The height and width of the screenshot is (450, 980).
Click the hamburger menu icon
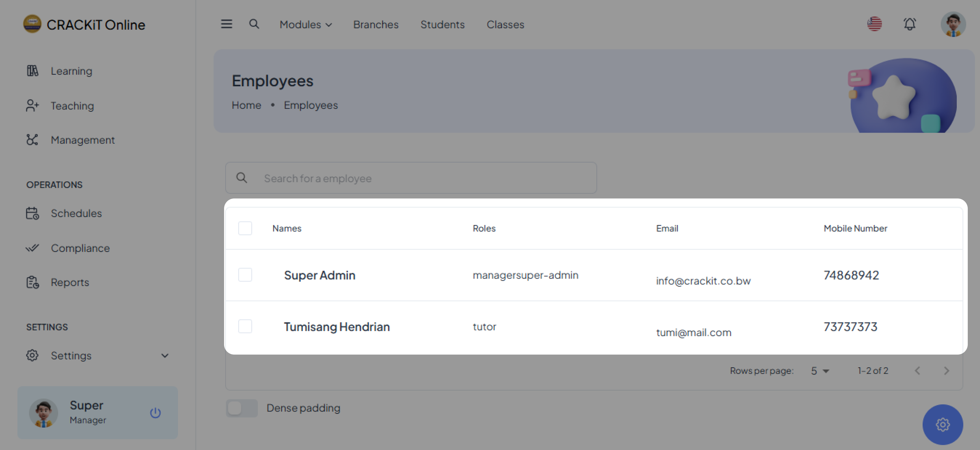(x=226, y=24)
